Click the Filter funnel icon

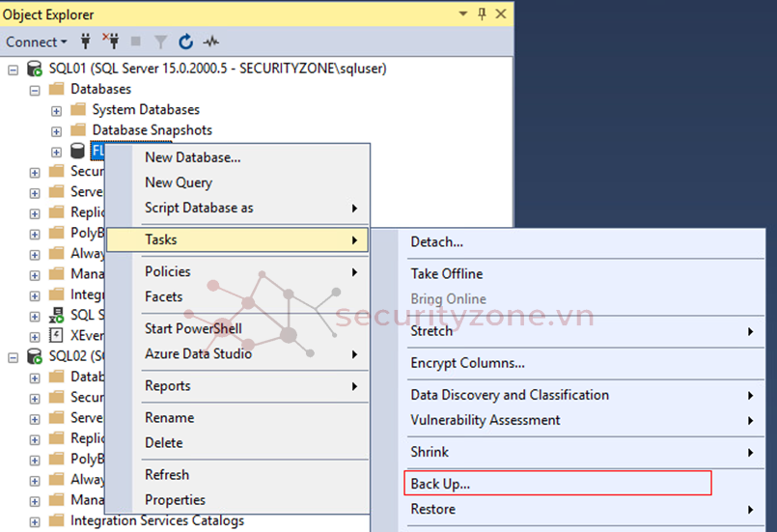coord(160,42)
